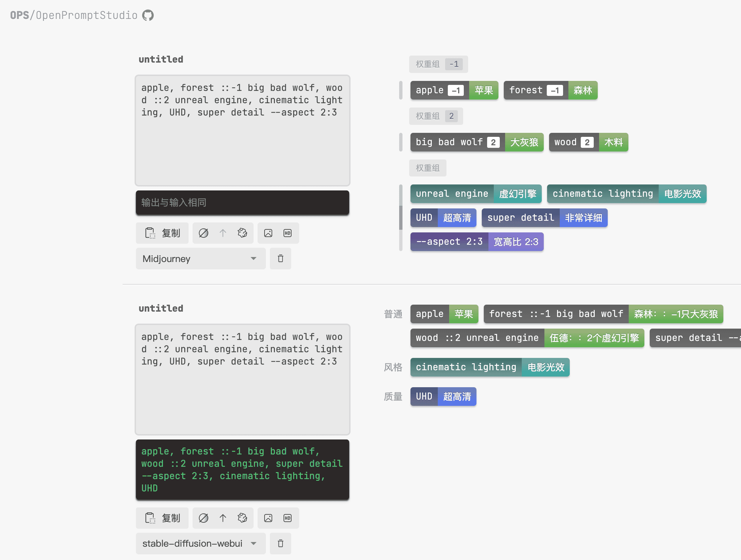Select the 权重组 2 group label
The width and height of the screenshot is (741, 560).
pyautogui.click(x=436, y=116)
